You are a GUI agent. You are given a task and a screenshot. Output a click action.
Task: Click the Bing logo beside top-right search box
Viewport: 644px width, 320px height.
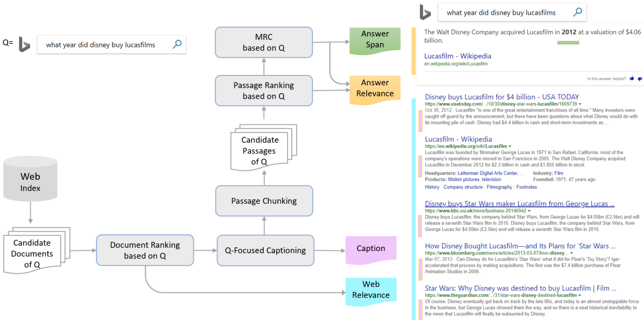[x=425, y=13]
